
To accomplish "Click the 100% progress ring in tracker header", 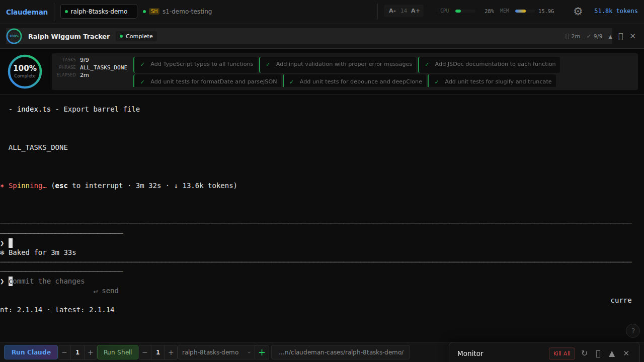I will 14,36.
